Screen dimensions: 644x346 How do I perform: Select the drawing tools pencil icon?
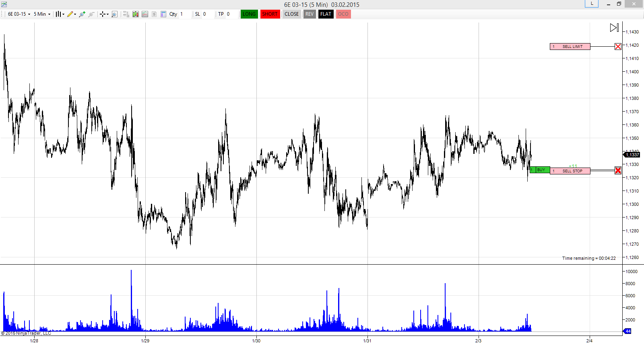(70, 14)
